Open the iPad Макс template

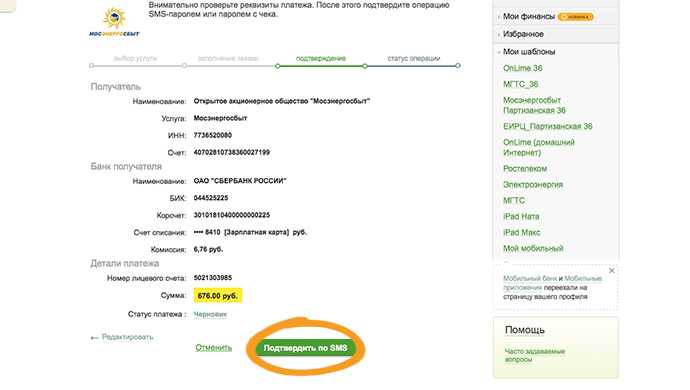pos(521,232)
